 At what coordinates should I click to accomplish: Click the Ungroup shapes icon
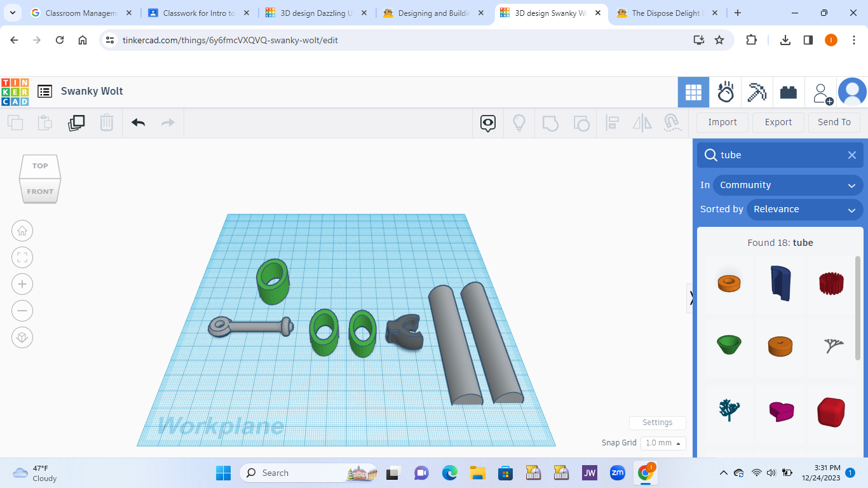point(581,123)
